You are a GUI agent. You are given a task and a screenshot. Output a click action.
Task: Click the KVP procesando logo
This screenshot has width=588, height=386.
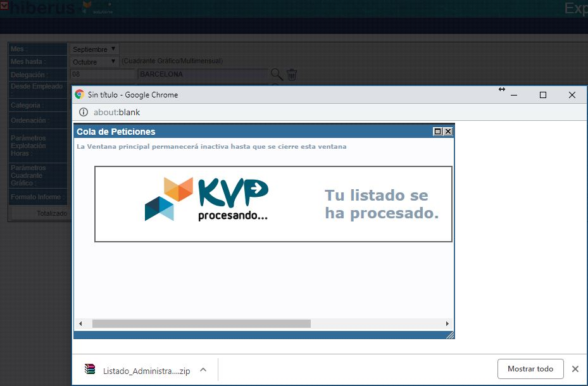pos(206,199)
